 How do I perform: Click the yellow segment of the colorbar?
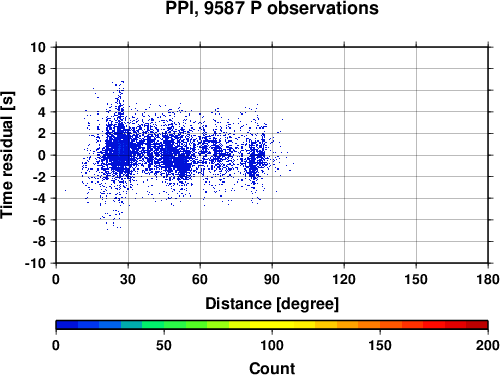click(x=272, y=325)
